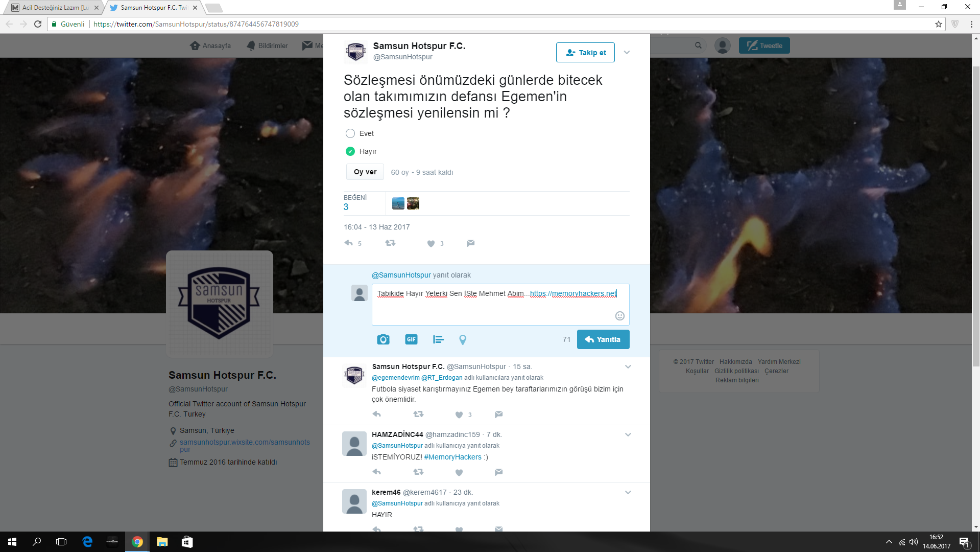Send reply with Yanıtla button
980x552 pixels.
(x=603, y=339)
